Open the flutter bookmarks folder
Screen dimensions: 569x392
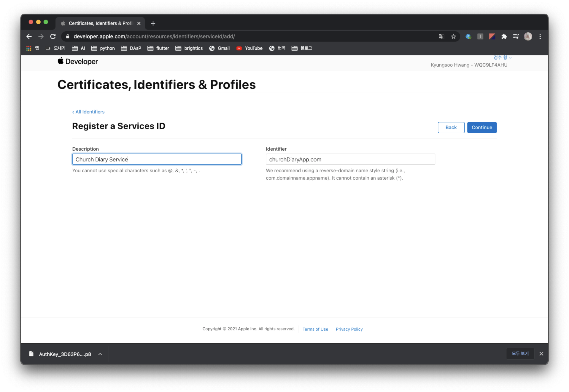pyautogui.click(x=158, y=48)
